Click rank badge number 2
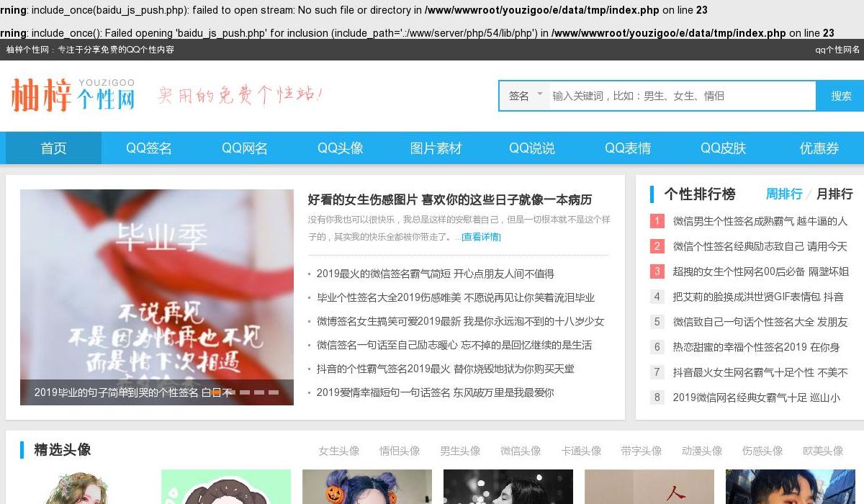The height and width of the screenshot is (504, 864). tap(657, 246)
